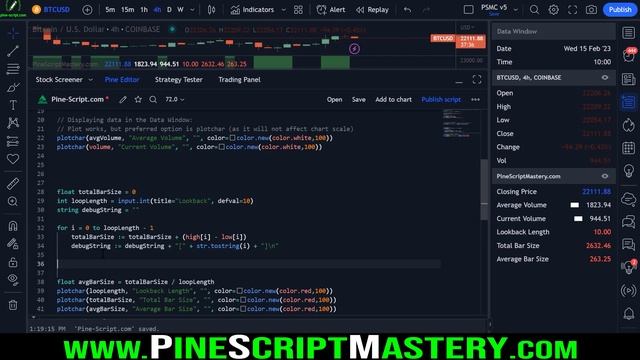Click red color swatch on code line 41

[x=243, y=309]
